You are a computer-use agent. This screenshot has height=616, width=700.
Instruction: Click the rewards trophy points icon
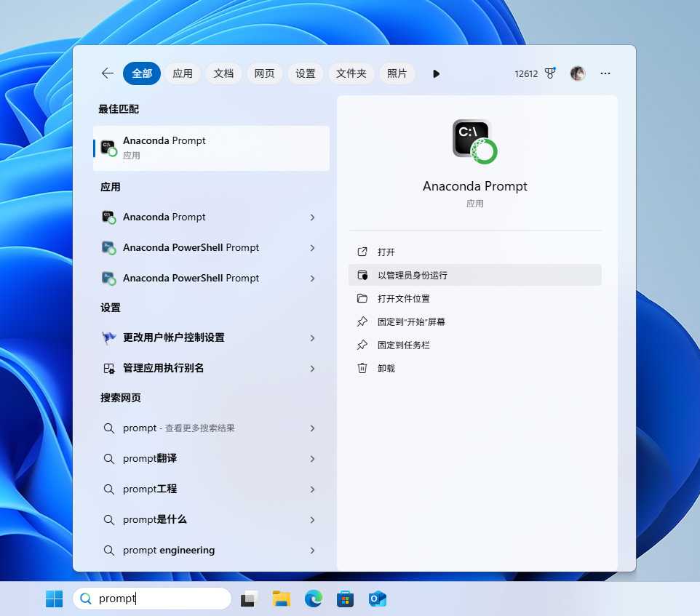(x=550, y=73)
